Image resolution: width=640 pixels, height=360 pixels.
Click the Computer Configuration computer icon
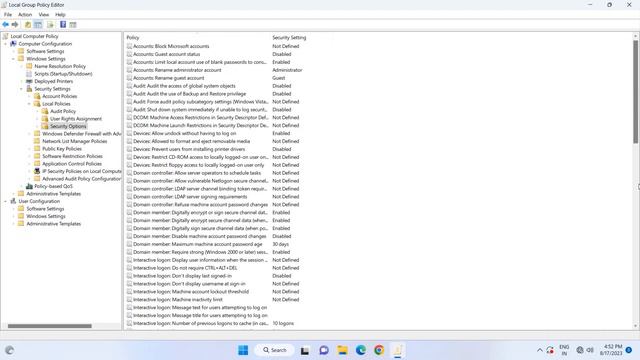pyautogui.click(x=13, y=44)
